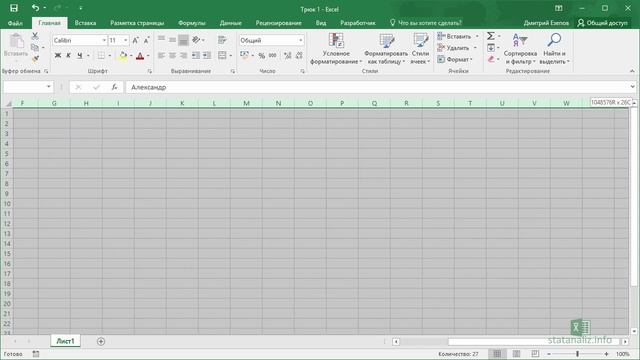This screenshot has height=360, width=640.
Task: Click the formula bar containing Александр
Action: coord(377,87)
